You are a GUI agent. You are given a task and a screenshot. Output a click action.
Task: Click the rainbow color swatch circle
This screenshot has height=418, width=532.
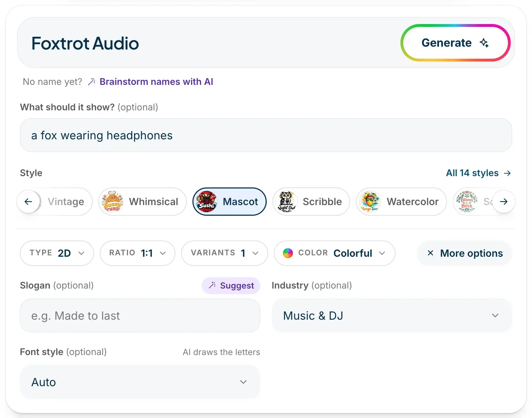click(288, 253)
